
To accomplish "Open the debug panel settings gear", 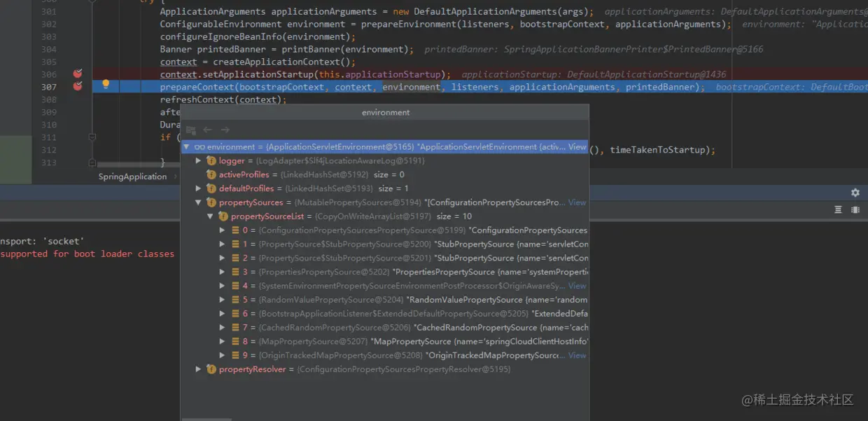I will coord(855,193).
